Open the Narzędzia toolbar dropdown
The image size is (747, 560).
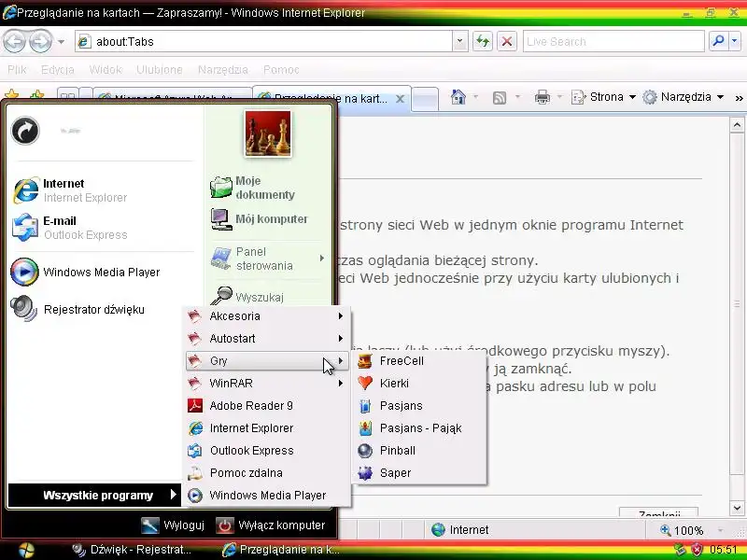pos(683,97)
